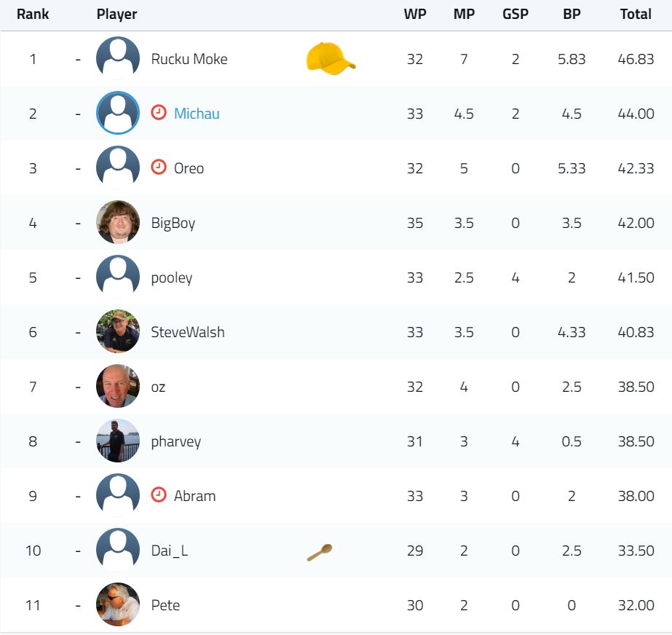Viewport: 672px width, 635px height.
Task: Sort by the WP column header
Action: [x=415, y=14]
